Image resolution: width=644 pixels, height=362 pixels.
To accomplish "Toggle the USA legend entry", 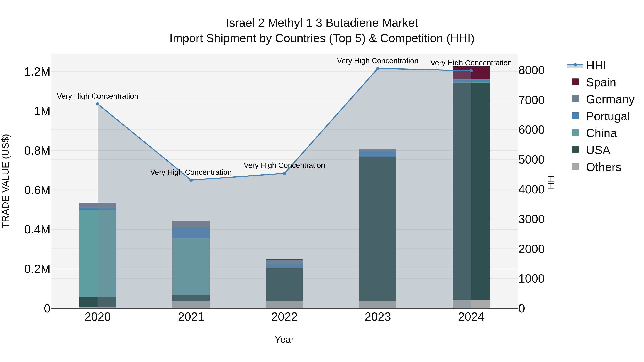I will click(x=591, y=150).
